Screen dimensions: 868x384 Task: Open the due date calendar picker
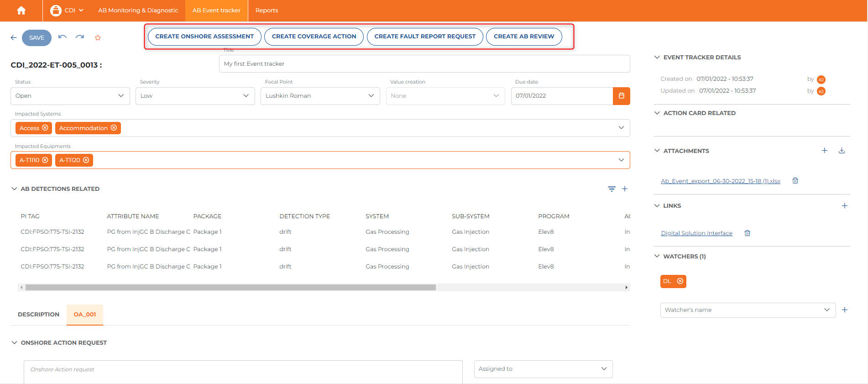click(621, 96)
